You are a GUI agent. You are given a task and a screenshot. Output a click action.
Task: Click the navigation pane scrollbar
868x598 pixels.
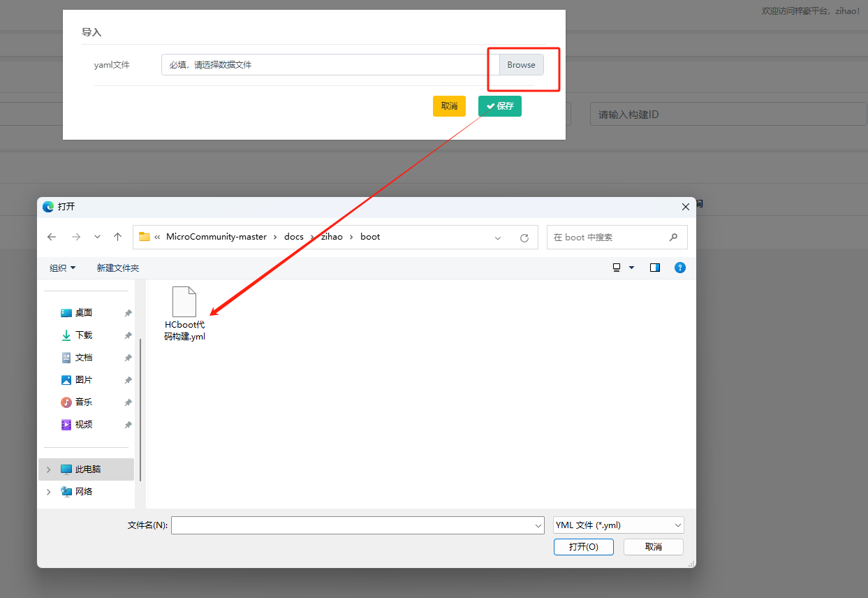click(140, 410)
